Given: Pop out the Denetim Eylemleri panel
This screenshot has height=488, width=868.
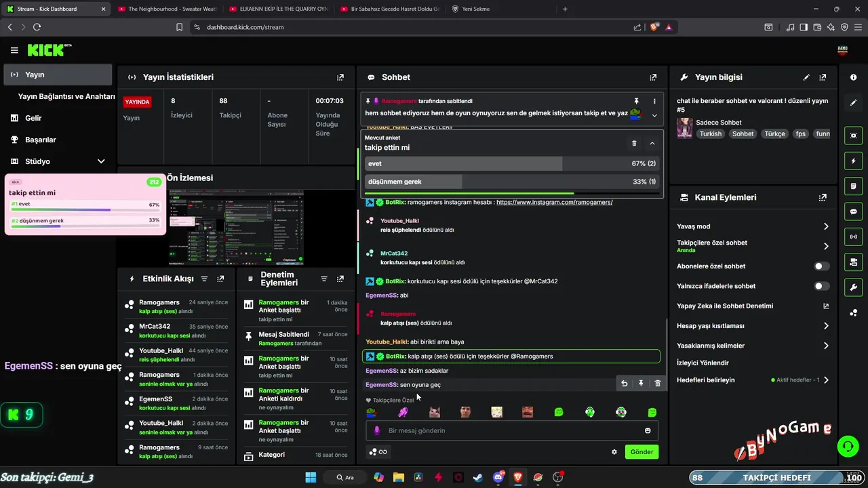Looking at the screenshot, I should click(340, 279).
